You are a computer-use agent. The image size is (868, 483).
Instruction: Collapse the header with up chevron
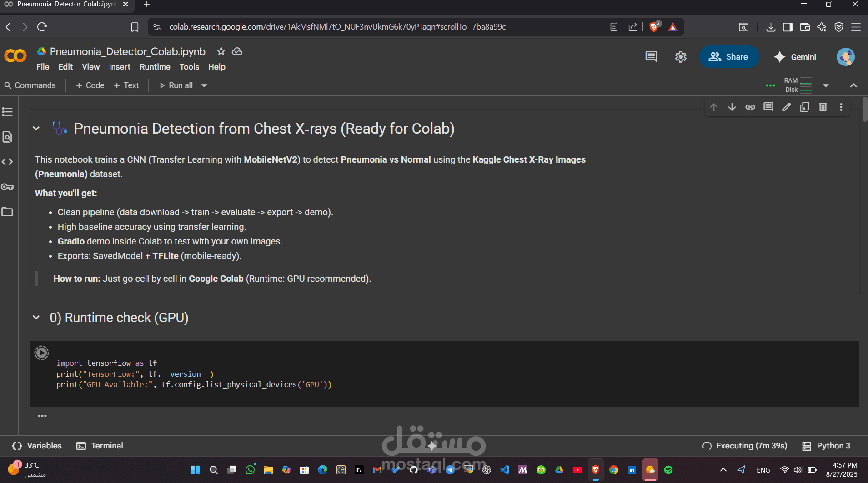click(854, 85)
